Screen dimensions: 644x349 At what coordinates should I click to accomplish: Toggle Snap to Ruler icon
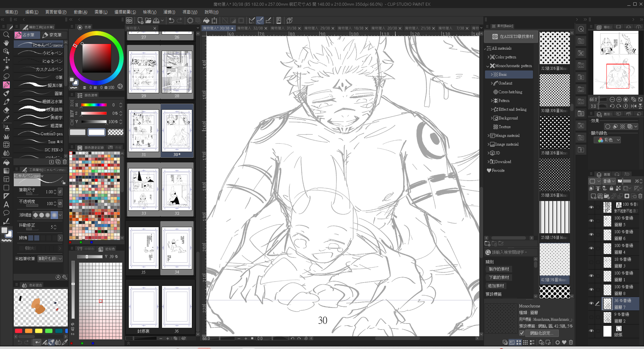[x=252, y=20]
